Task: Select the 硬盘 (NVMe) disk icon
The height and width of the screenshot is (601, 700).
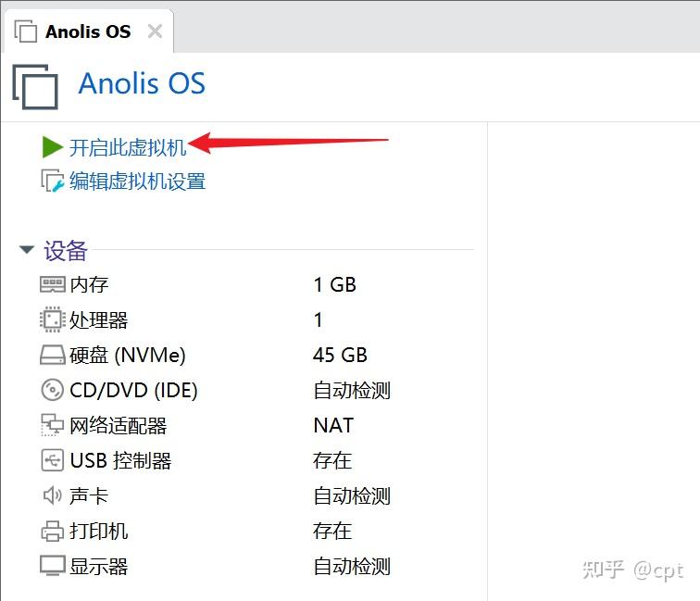Action: coord(52,356)
